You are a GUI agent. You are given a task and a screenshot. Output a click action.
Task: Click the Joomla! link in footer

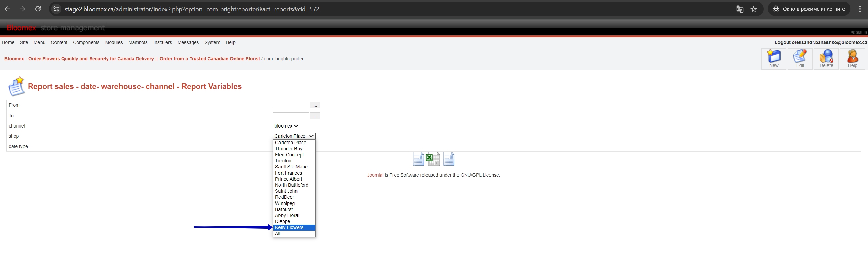tap(375, 175)
